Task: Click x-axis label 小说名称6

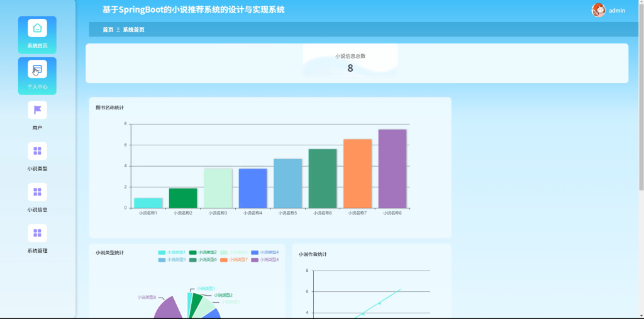Action: coord(323,213)
